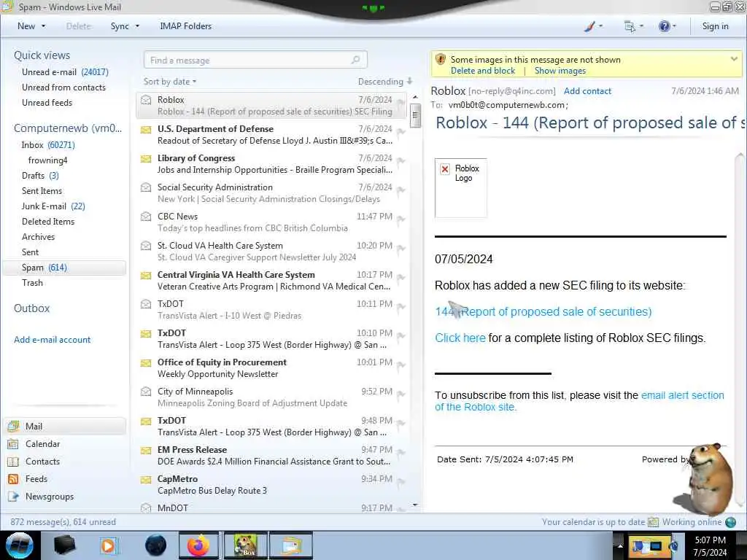
Task: Open IMAP Folders
Action: tap(185, 26)
